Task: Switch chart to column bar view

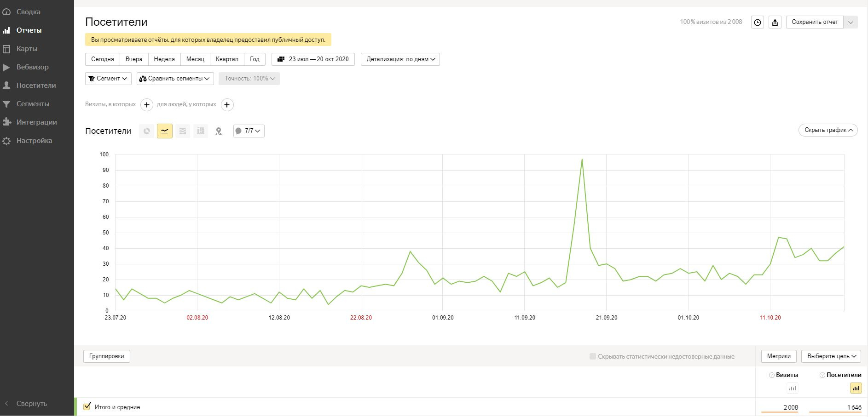Action: 201,131
